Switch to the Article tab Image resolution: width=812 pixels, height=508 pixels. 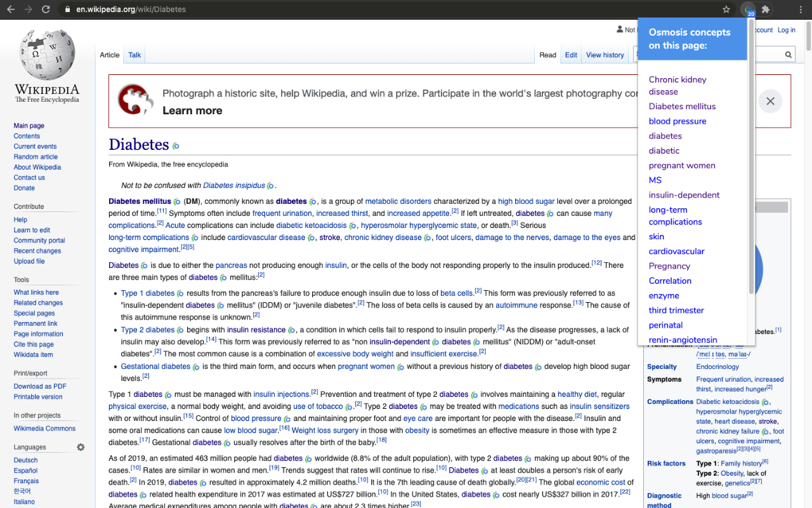click(110, 55)
